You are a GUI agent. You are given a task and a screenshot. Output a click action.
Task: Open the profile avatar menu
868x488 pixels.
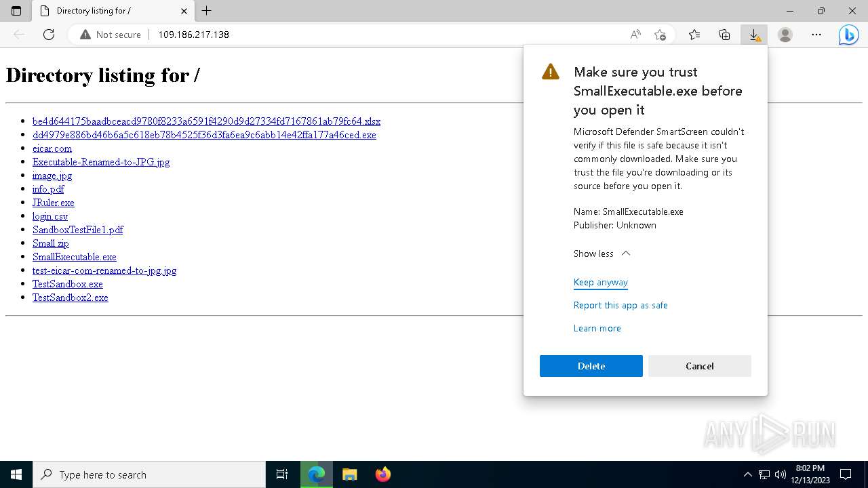(x=785, y=35)
